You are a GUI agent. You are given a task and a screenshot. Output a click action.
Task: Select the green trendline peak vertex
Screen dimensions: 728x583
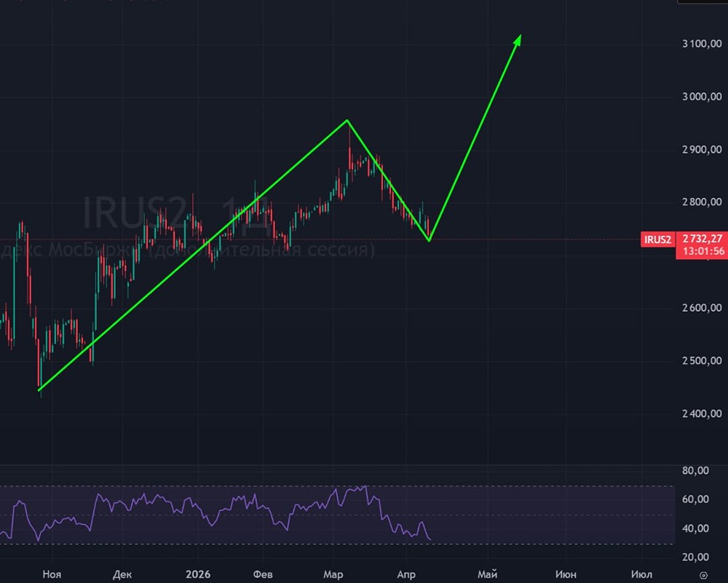coord(347,121)
